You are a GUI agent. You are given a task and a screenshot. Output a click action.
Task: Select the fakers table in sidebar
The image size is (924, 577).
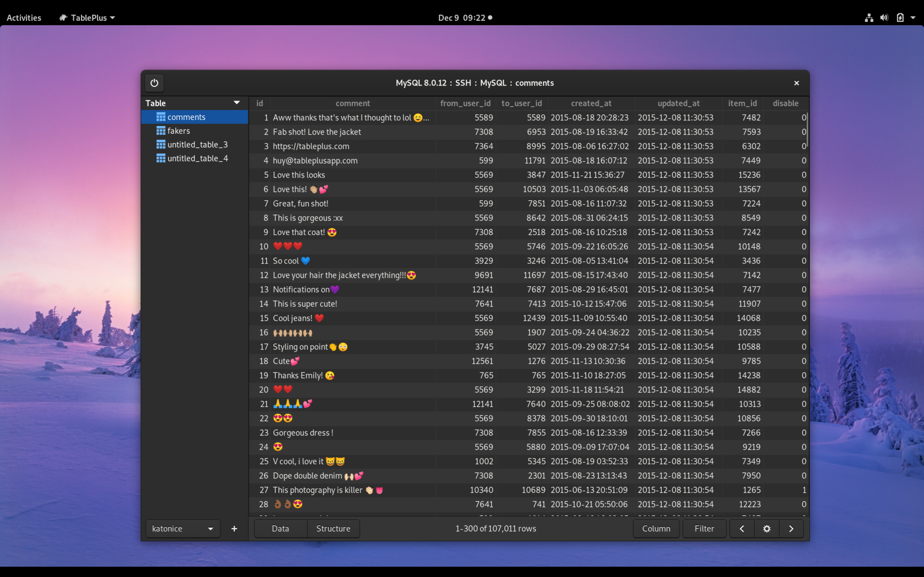coord(178,130)
